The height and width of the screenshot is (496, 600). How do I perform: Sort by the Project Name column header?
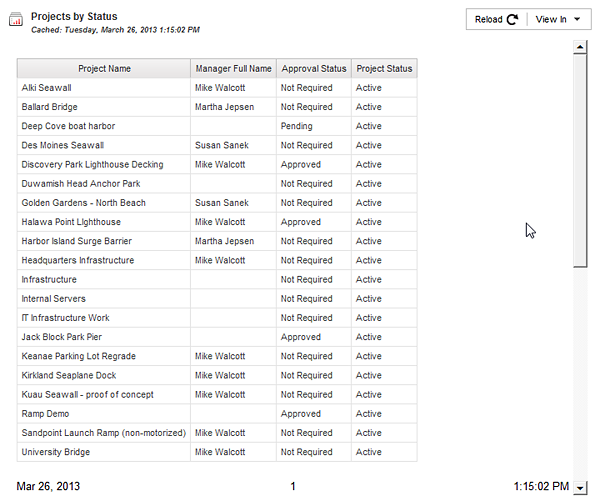pos(104,69)
